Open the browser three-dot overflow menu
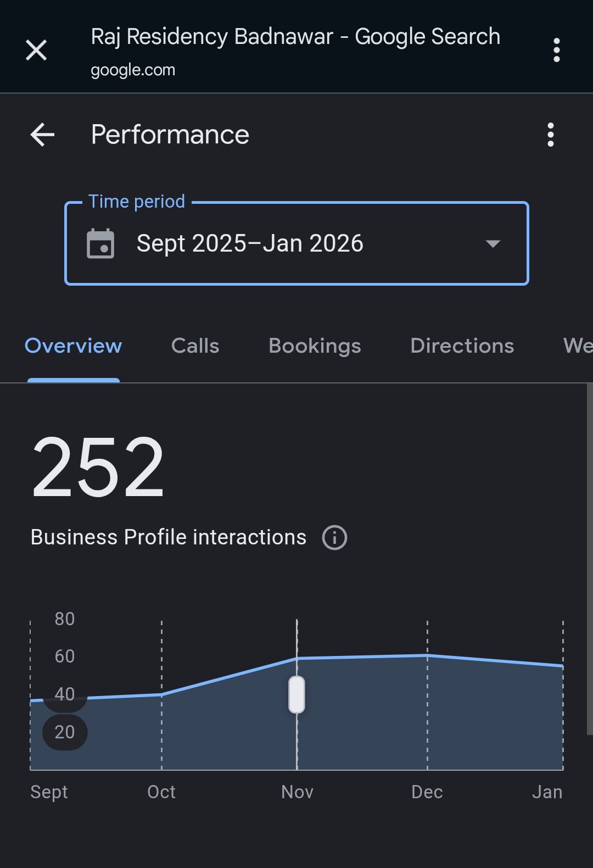Viewport: 593px width, 868px height. click(556, 51)
